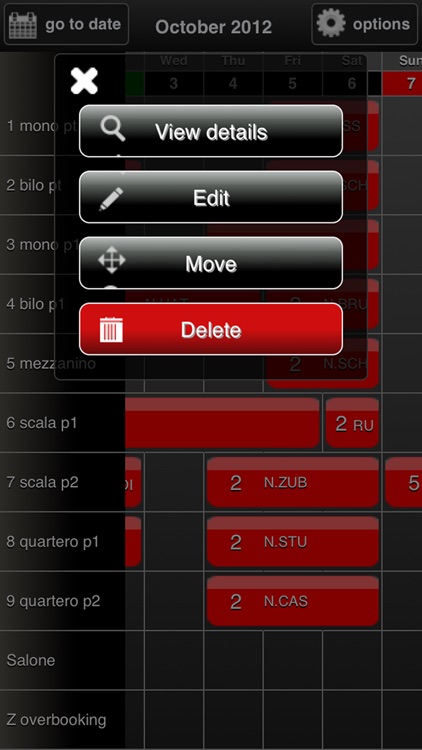Click the trash bin icon on Delete
The height and width of the screenshot is (750, 422).
111,330
